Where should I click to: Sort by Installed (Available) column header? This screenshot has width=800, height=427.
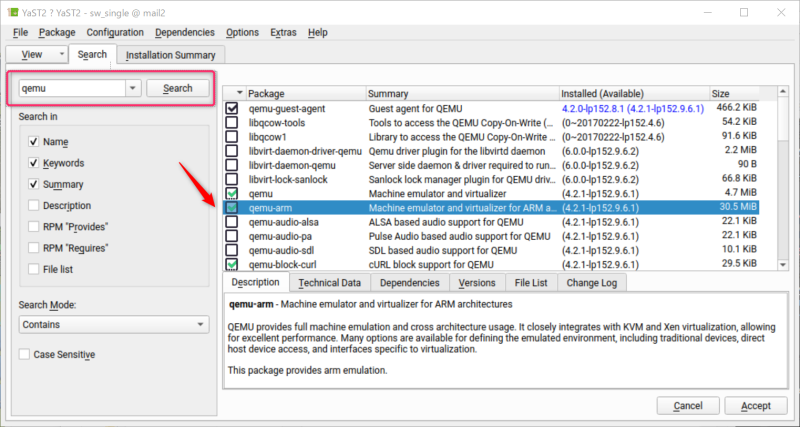(635, 93)
